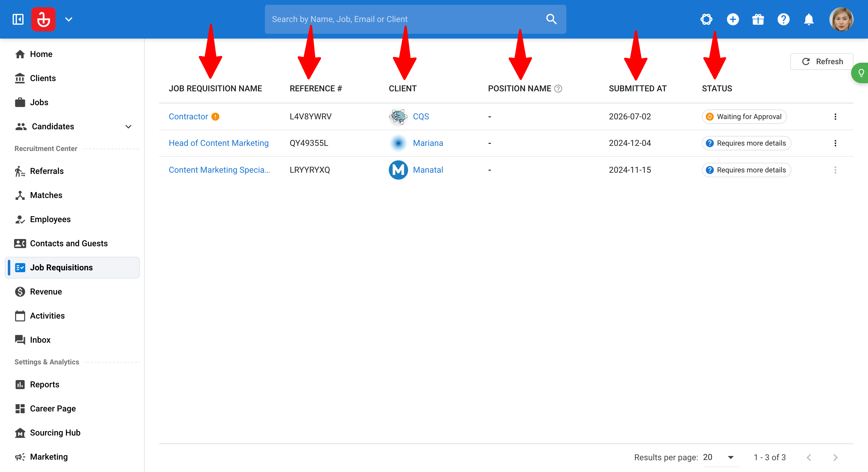Click Requires more details badge for Mariana
Screen dimensions: 868x472
tap(746, 143)
